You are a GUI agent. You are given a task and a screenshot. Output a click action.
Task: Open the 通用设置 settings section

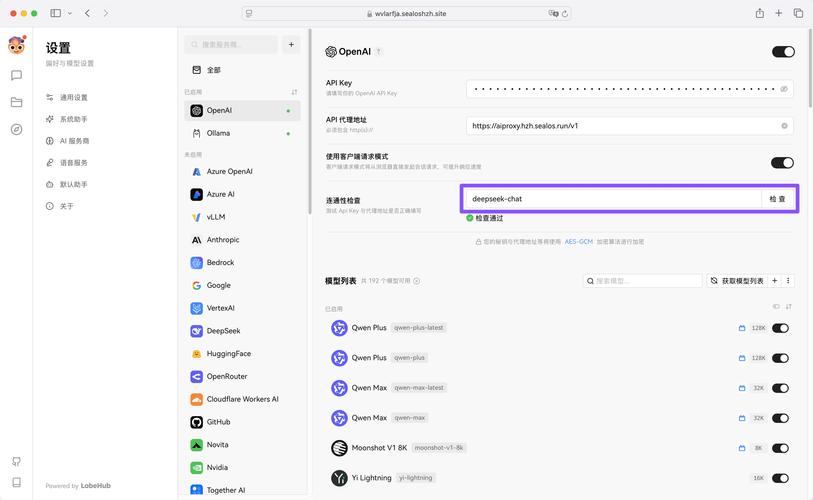(73, 98)
